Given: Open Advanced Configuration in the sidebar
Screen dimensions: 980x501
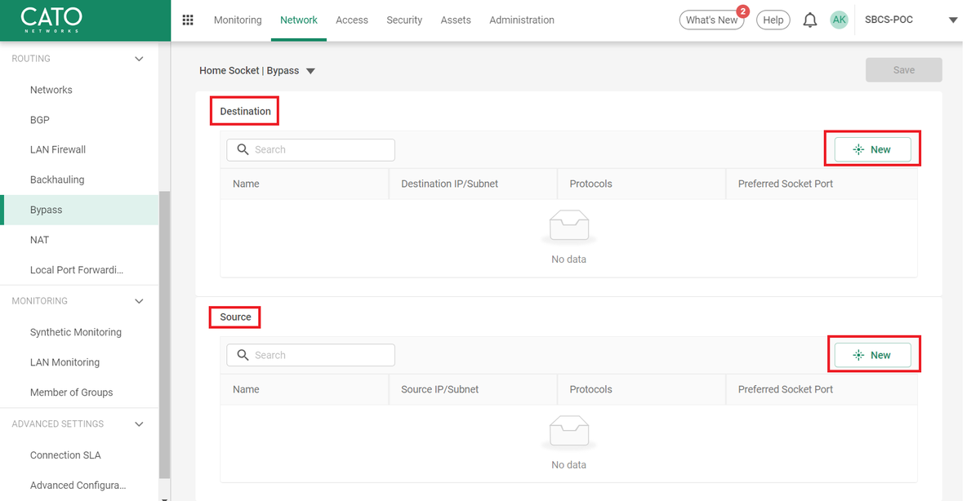Looking at the screenshot, I should click(79, 485).
